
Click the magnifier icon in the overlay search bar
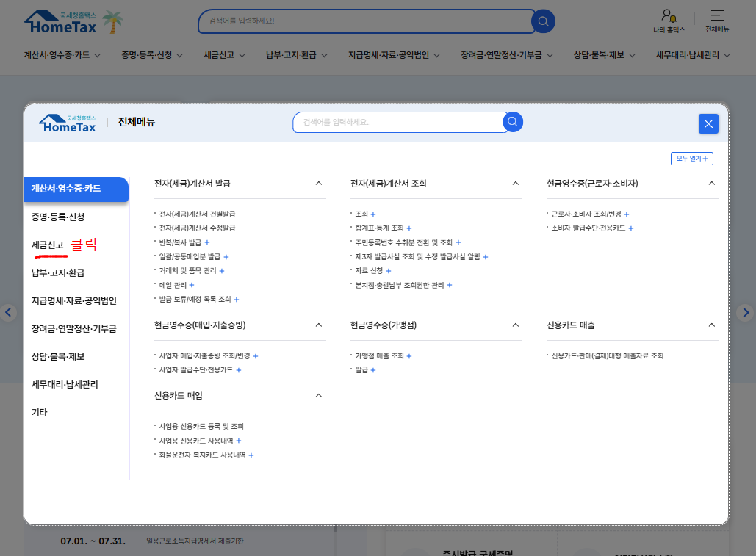pos(512,123)
